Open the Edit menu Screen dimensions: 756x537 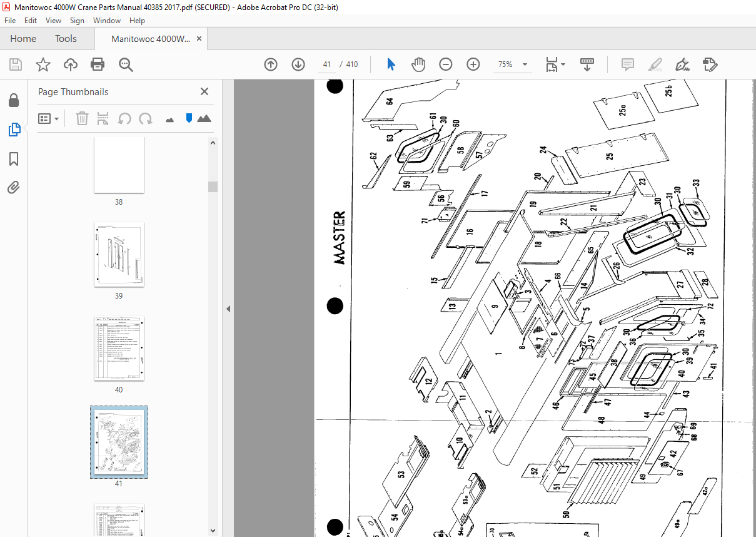pyautogui.click(x=31, y=21)
